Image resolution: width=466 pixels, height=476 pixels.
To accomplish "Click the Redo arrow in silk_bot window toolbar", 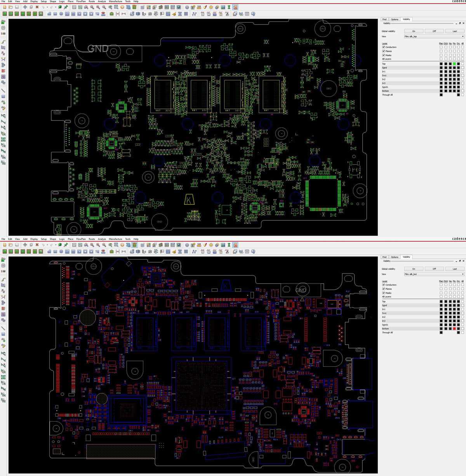I will click(x=52, y=245).
